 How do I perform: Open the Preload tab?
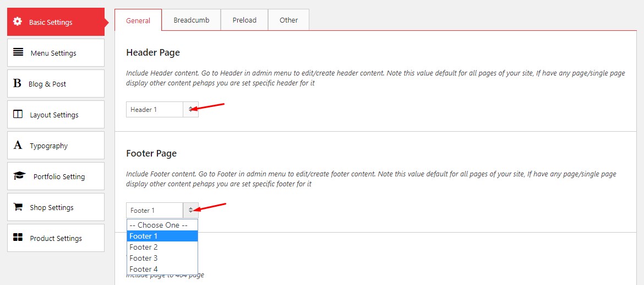click(x=244, y=20)
